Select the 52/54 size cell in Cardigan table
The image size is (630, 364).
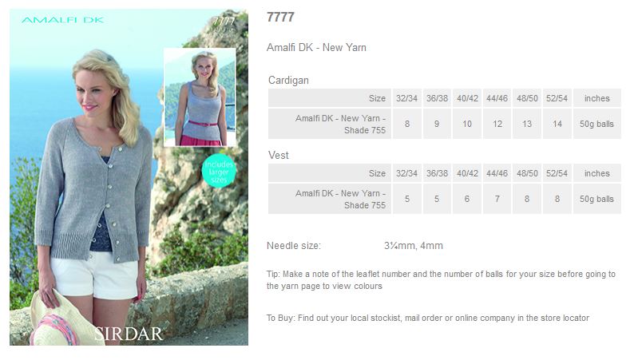[x=557, y=98]
